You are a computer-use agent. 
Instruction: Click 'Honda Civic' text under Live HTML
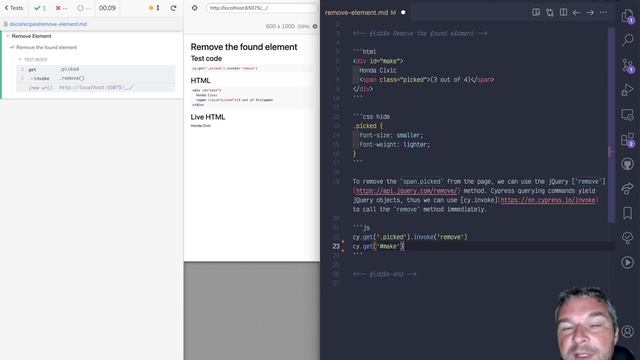point(201,126)
